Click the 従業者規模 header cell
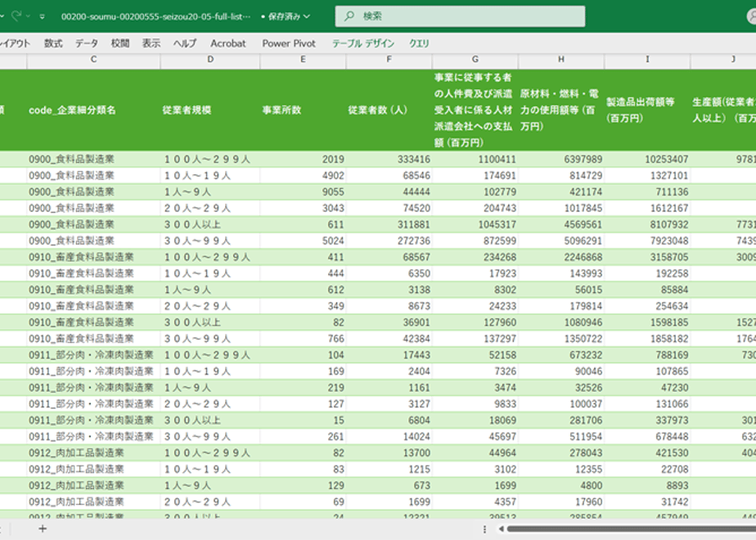 coord(210,110)
